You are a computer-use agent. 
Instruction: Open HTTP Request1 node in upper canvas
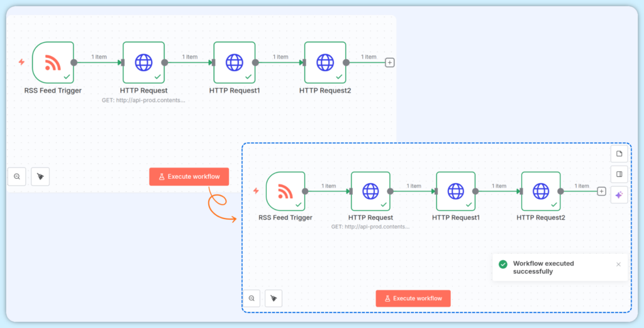coord(235,62)
